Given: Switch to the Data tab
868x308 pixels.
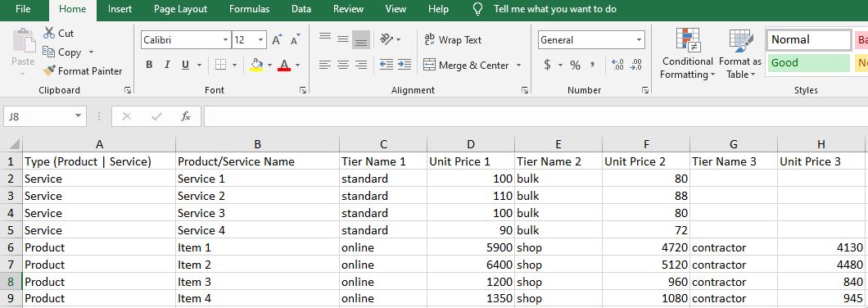Looking at the screenshot, I should point(301,9).
